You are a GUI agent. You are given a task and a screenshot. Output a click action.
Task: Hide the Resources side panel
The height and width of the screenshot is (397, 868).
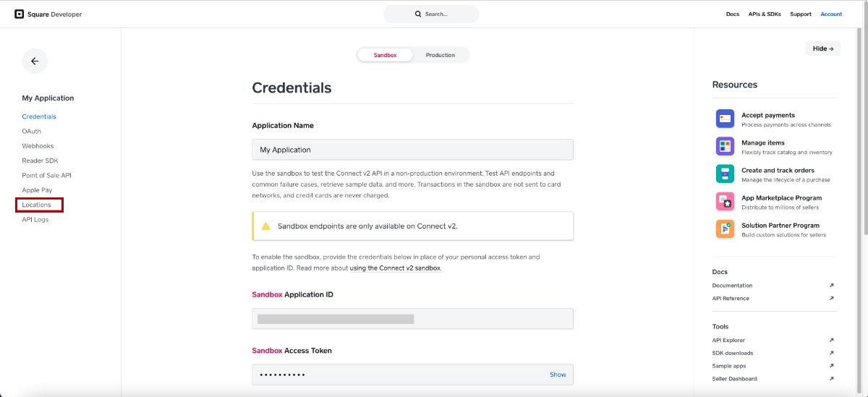(822, 48)
